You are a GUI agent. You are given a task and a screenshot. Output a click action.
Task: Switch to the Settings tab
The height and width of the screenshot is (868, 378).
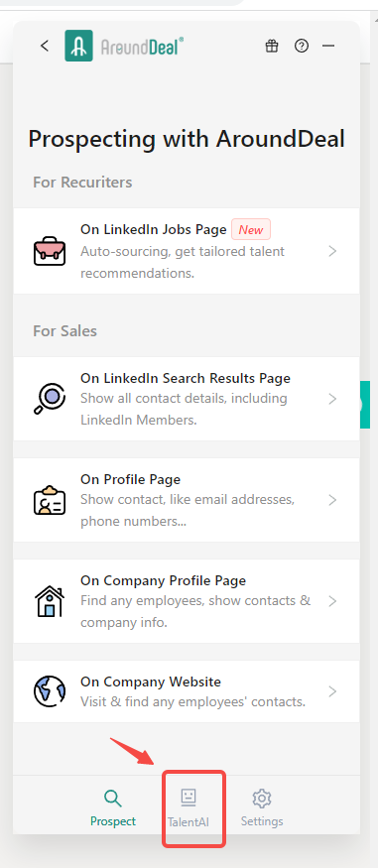[262, 808]
